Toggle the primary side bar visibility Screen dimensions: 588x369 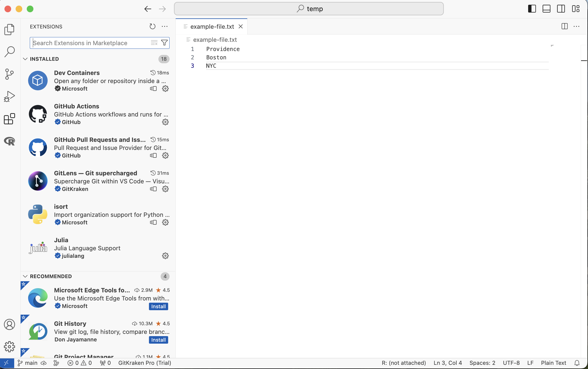[532, 9]
